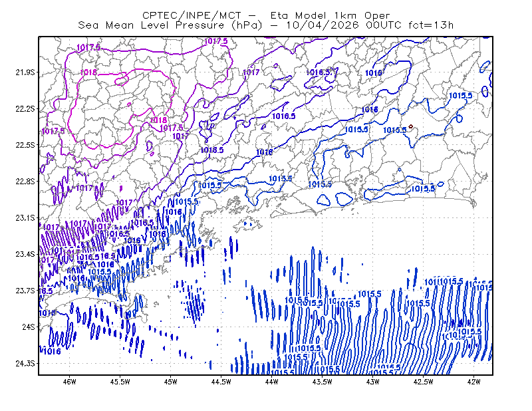Click the 21.9S latitude axis label

click(25, 72)
